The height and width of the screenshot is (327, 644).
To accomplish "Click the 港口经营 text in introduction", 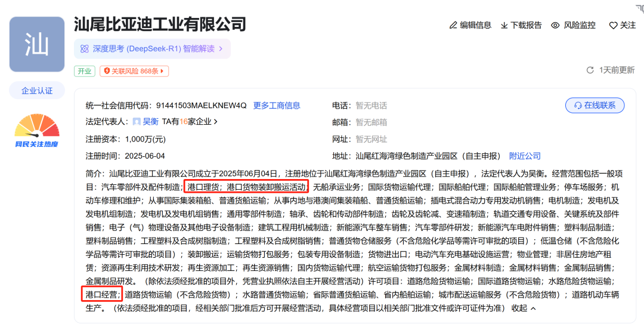I will (101, 295).
